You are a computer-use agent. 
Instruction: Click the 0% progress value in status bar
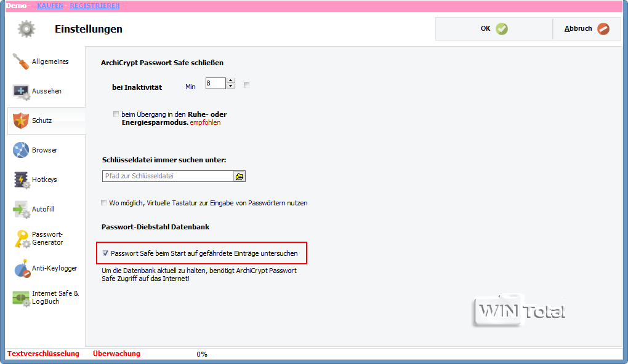202,354
